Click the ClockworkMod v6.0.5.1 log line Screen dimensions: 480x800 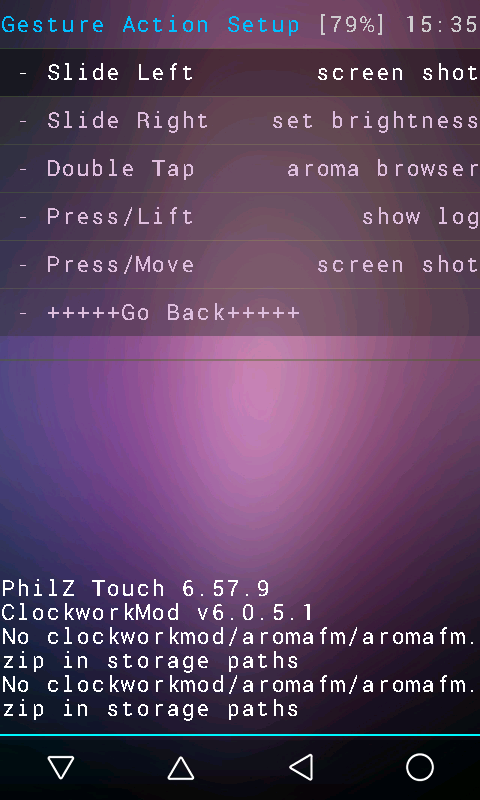tap(158, 612)
